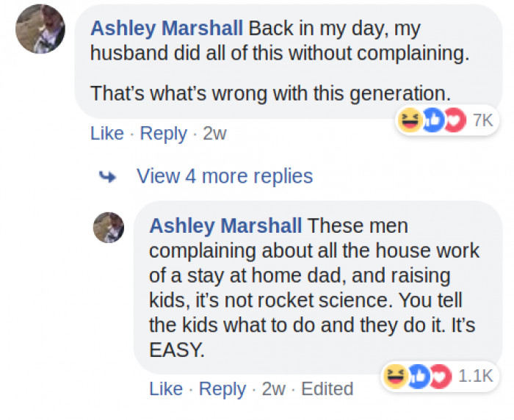Reply to the stay at home dad comment
Screen dimensions: 514x420
pos(222,388)
